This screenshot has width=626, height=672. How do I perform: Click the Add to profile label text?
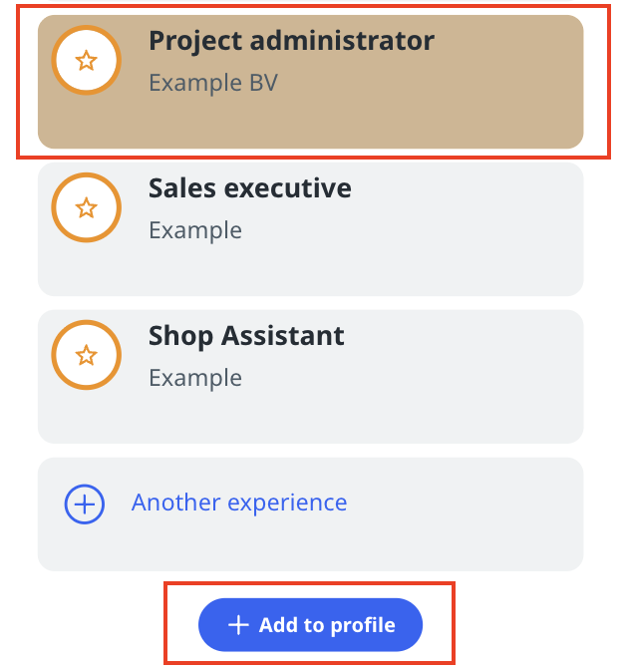point(327,625)
